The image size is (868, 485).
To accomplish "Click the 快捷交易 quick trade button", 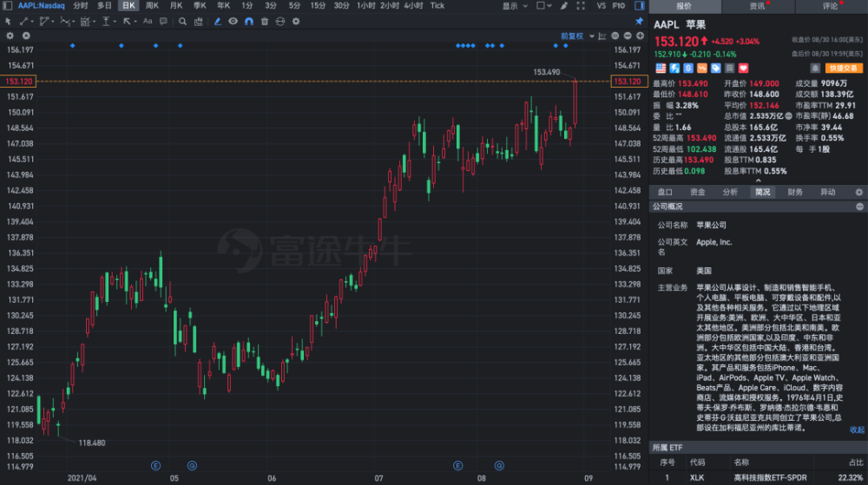I will point(844,68).
